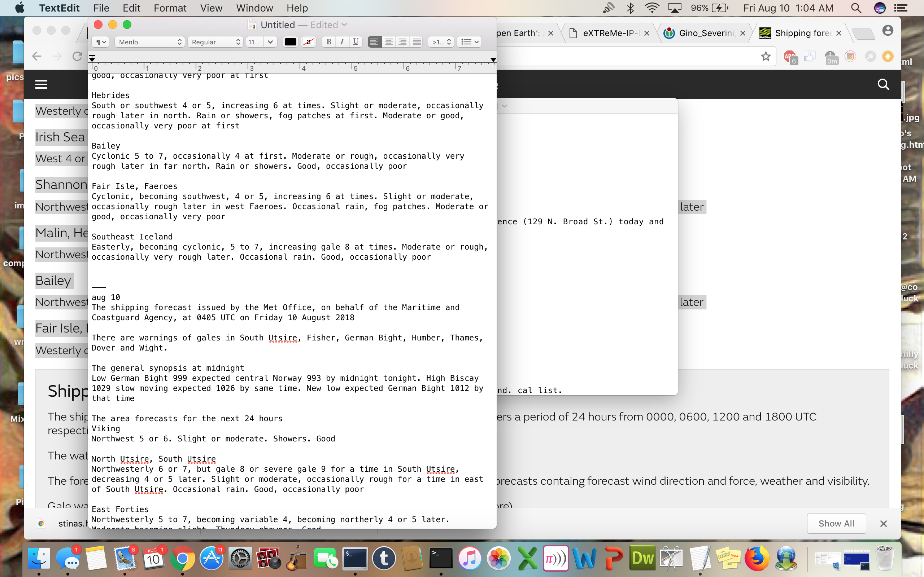
Task: Open the Regular typeface dropdown
Action: click(215, 42)
